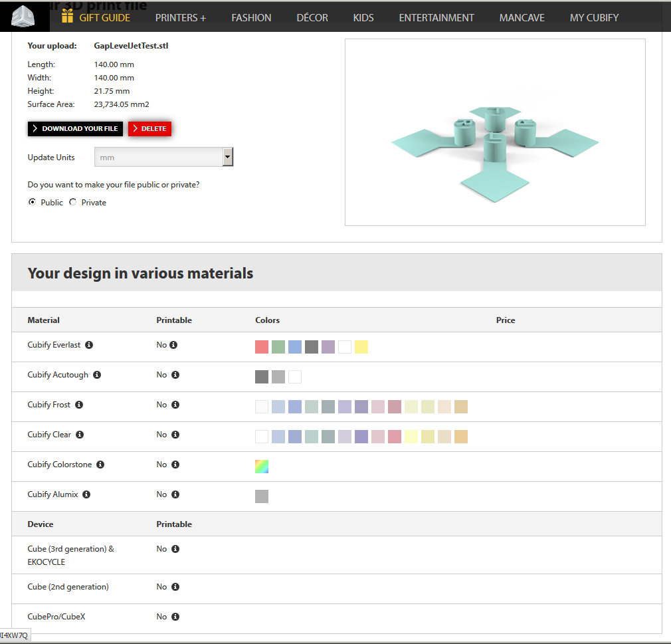671x644 pixels.
Task: Show printable info for Cubify Acutough 'No'
Action: click(x=175, y=375)
